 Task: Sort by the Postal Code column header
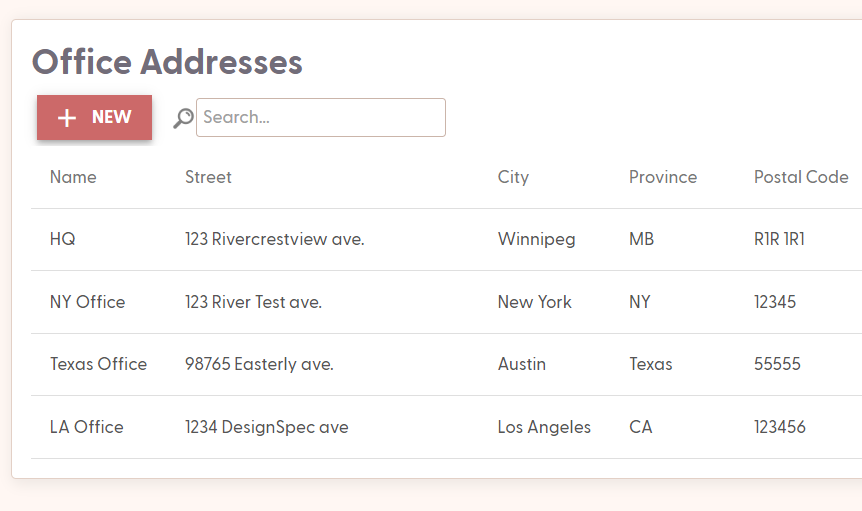(801, 177)
